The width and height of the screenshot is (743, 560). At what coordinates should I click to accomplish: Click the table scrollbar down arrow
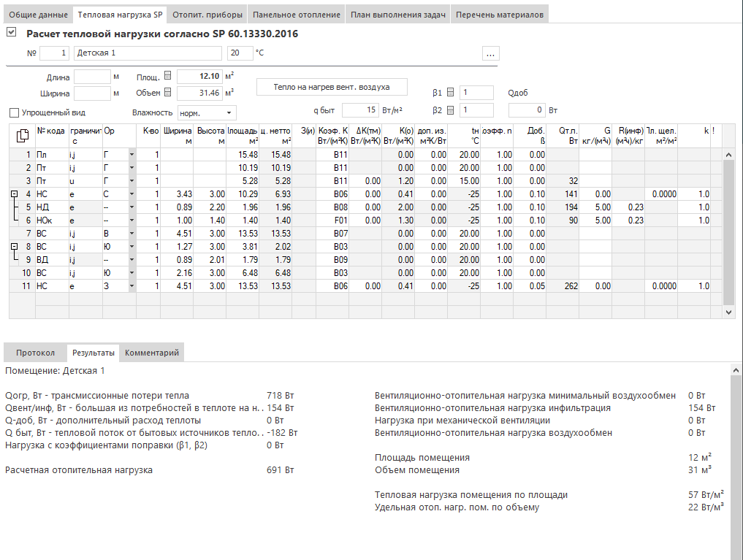pos(729,312)
